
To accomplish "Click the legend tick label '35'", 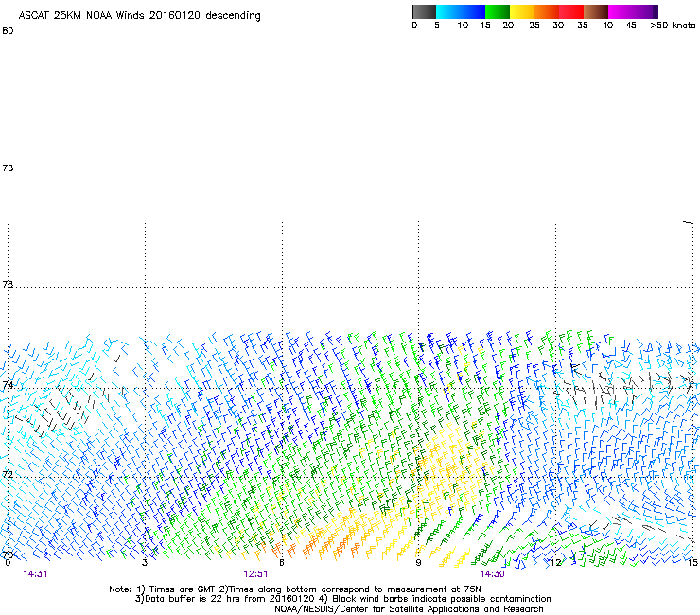I will (583, 26).
